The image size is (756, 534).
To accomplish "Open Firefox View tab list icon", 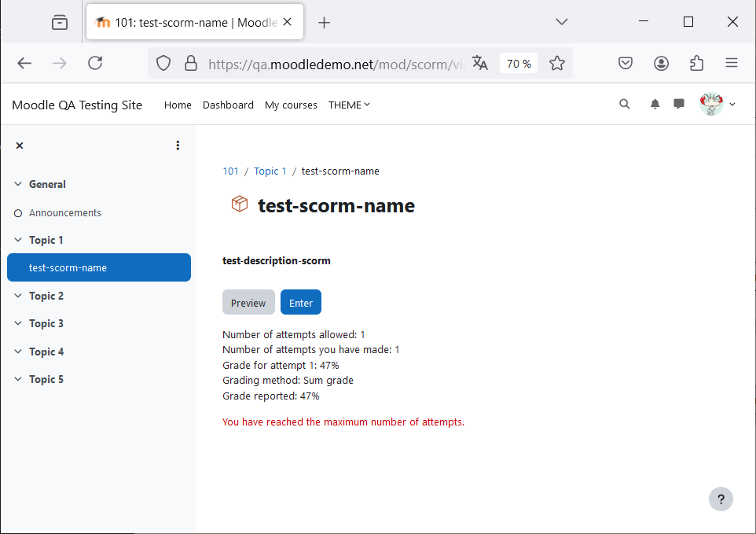I will pyautogui.click(x=59, y=22).
